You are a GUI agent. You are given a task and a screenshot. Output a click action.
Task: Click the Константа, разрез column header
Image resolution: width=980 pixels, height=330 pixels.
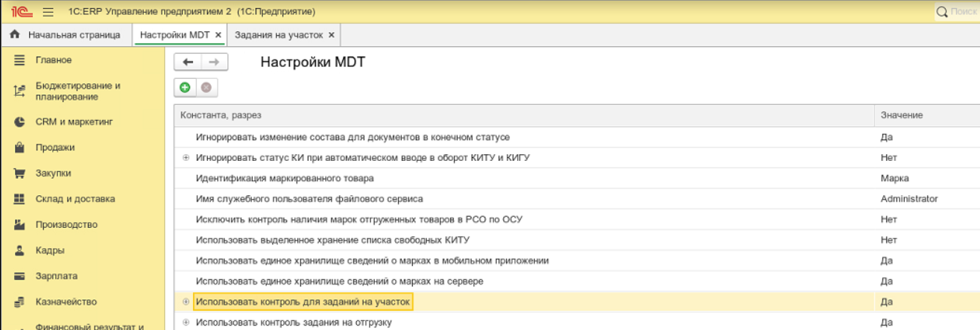pyautogui.click(x=221, y=115)
